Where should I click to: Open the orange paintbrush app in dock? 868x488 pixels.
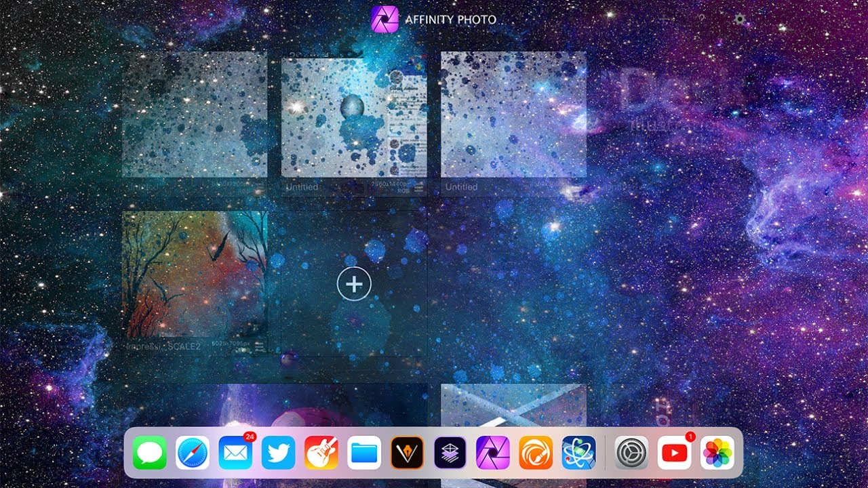click(x=536, y=453)
